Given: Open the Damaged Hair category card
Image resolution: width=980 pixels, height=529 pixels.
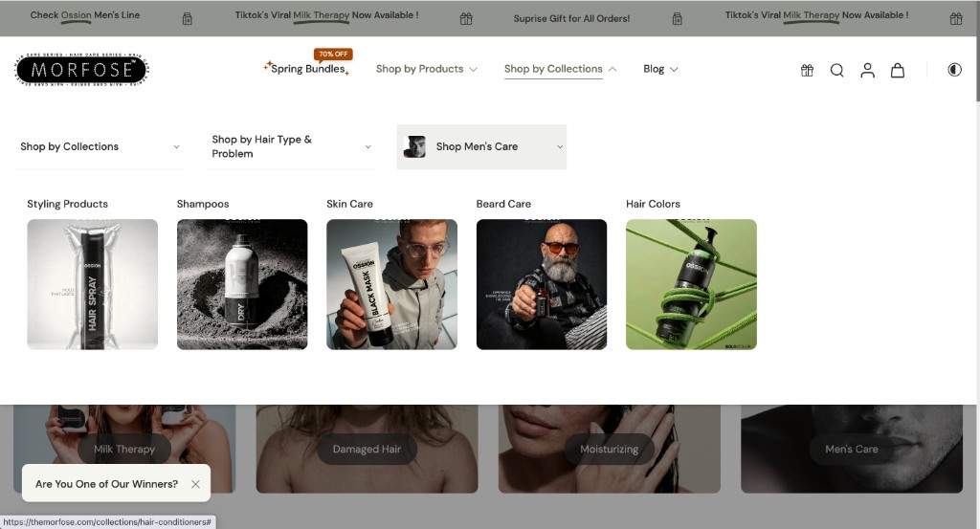Looking at the screenshot, I should 367,449.
